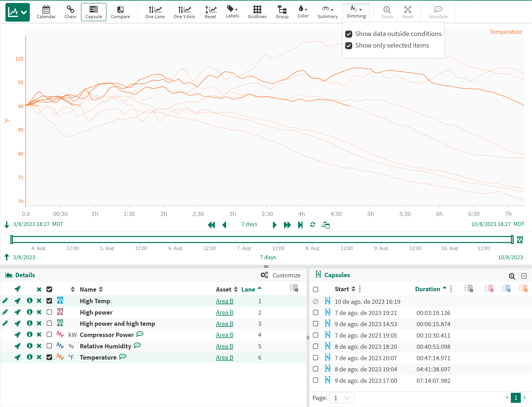Expand the Labels dropdown
Image resolution: width=532 pixels, height=407 pixels.
pyautogui.click(x=232, y=12)
